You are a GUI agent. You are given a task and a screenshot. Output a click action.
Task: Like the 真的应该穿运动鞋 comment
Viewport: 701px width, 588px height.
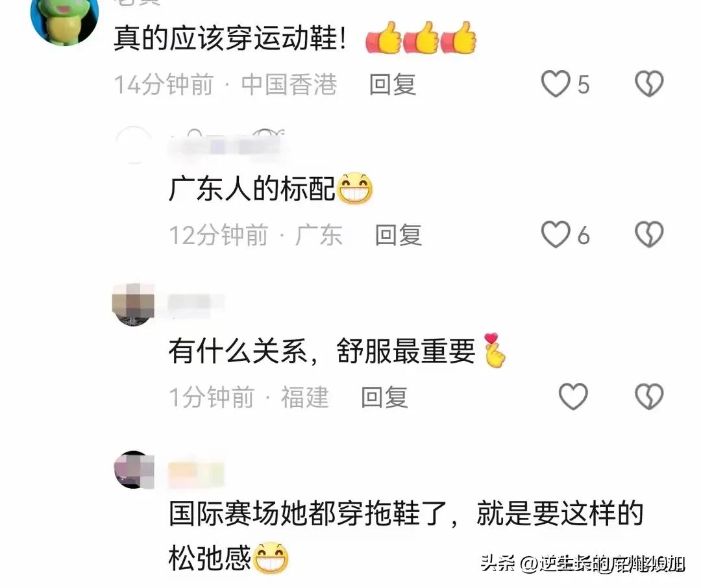pyautogui.click(x=555, y=84)
